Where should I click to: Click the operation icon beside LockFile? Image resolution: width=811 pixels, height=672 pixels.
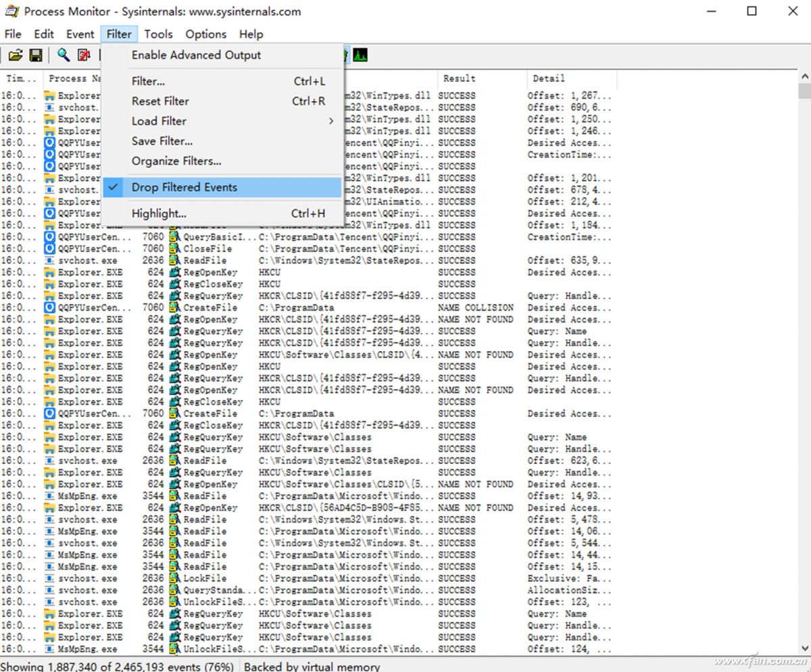[175, 579]
